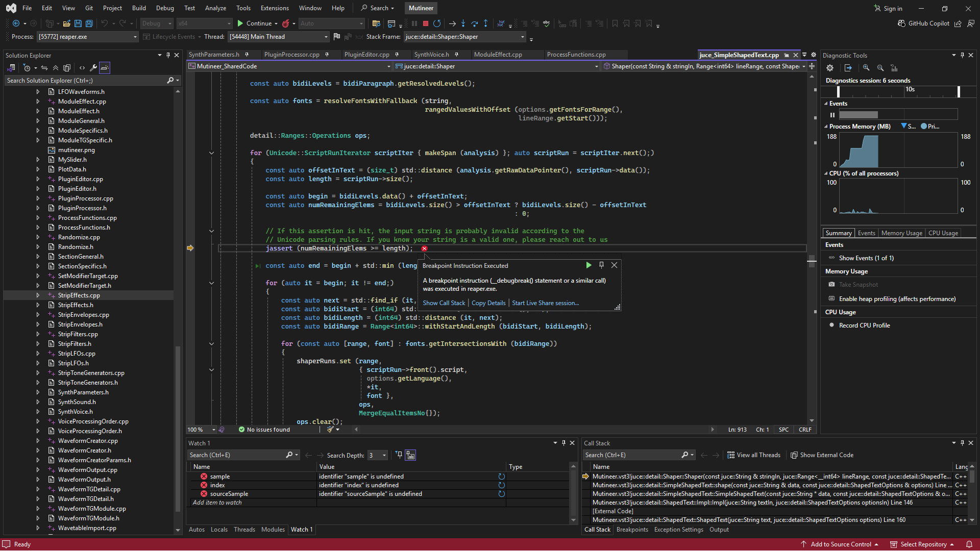The width and height of the screenshot is (980, 551).
Task: Click refresh icon for 'sample' watch
Action: 501,477
